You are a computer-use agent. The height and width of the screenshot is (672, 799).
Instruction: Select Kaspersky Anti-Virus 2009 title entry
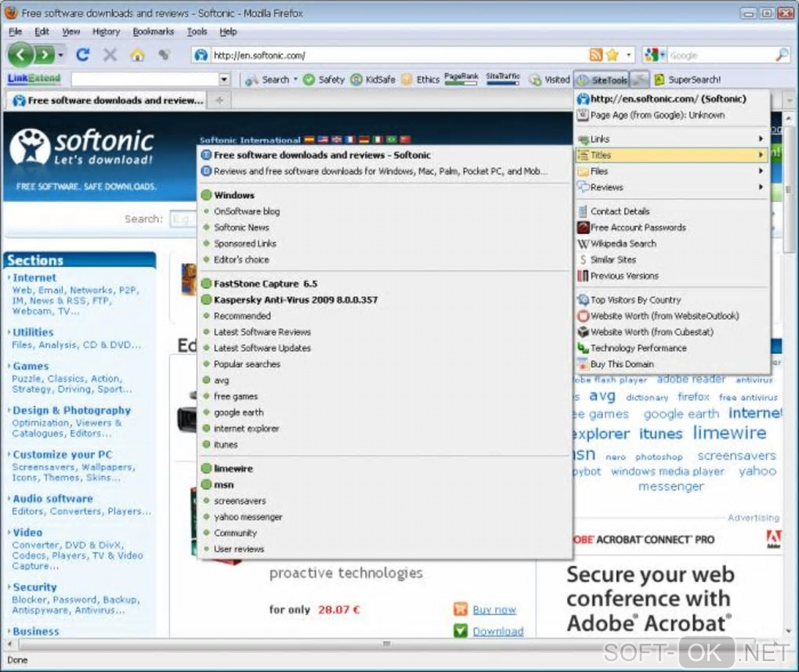click(385, 299)
